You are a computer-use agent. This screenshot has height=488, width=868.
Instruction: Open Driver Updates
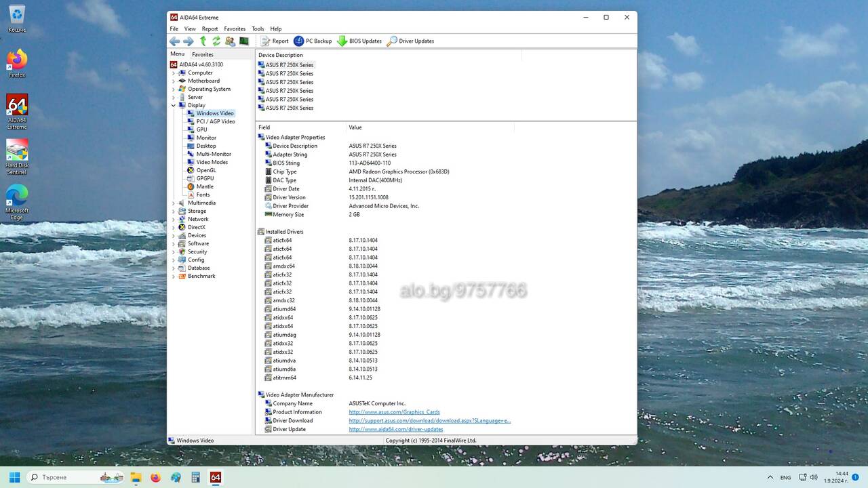410,41
